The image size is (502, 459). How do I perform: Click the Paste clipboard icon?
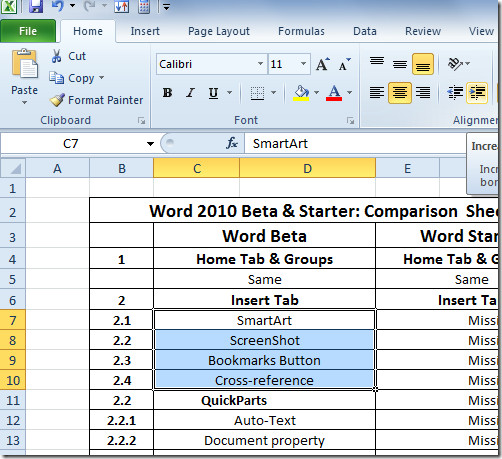point(24,64)
